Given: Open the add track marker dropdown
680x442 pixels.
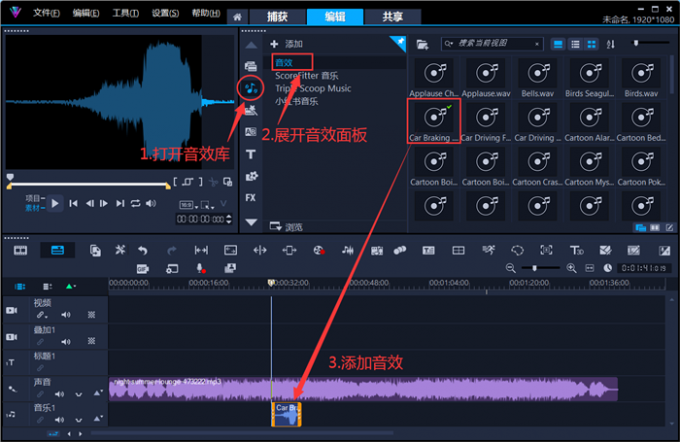Looking at the screenshot, I should click(x=70, y=286).
